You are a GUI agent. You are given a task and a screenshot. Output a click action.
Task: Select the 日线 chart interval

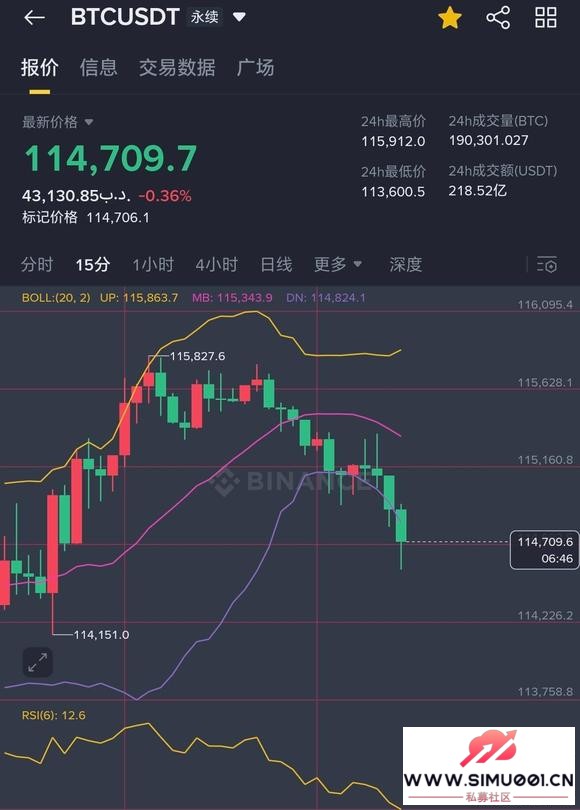[x=276, y=264]
